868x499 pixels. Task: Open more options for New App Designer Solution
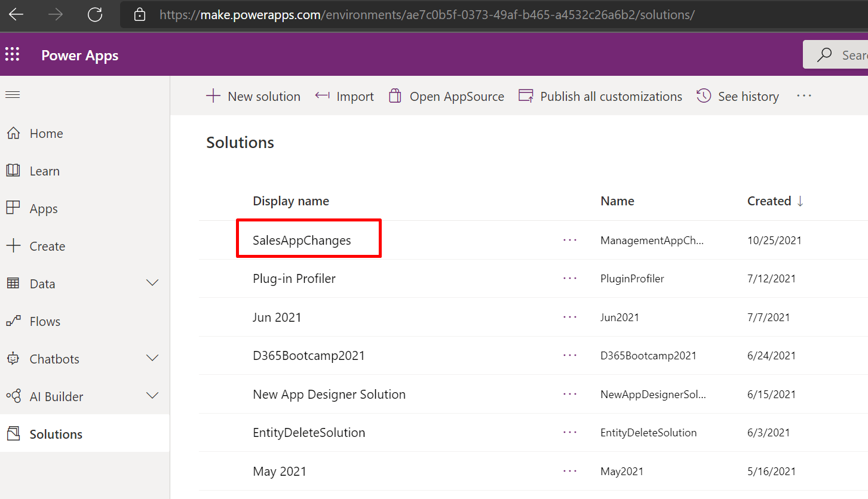point(570,394)
